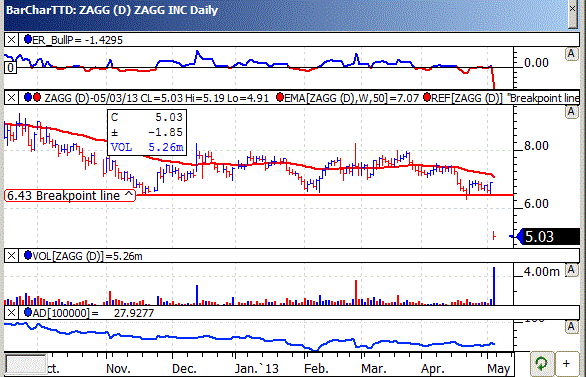Click the 6.00 price axis value
The width and height of the screenshot is (586, 377).
(536, 204)
